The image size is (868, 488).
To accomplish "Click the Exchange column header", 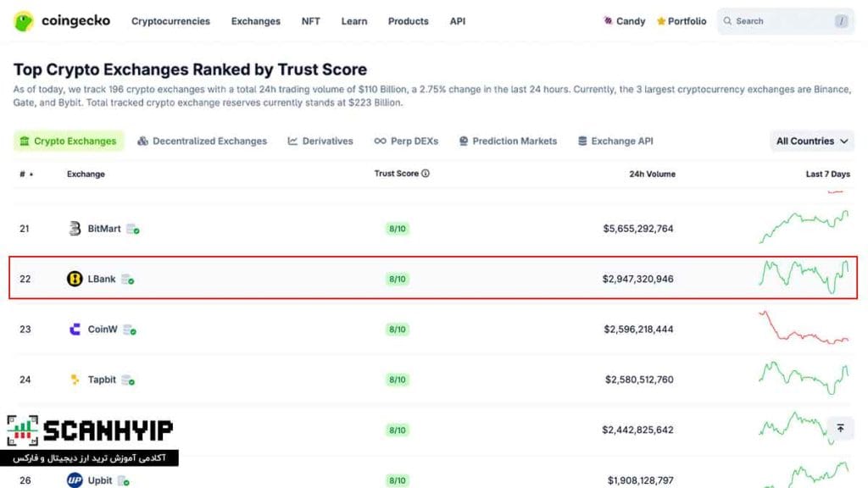I will point(86,174).
